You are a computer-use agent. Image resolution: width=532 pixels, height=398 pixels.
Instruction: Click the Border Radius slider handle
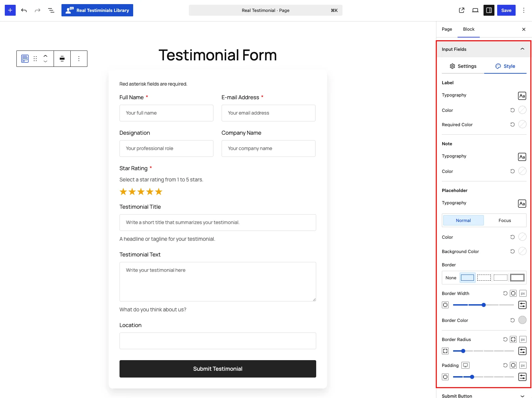coord(463,351)
